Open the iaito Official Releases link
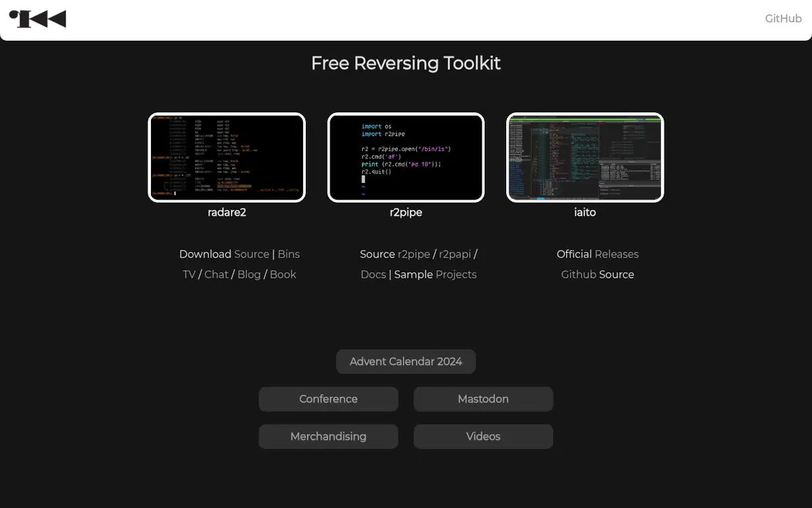This screenshot has height=508, width=812. (616, 254)
